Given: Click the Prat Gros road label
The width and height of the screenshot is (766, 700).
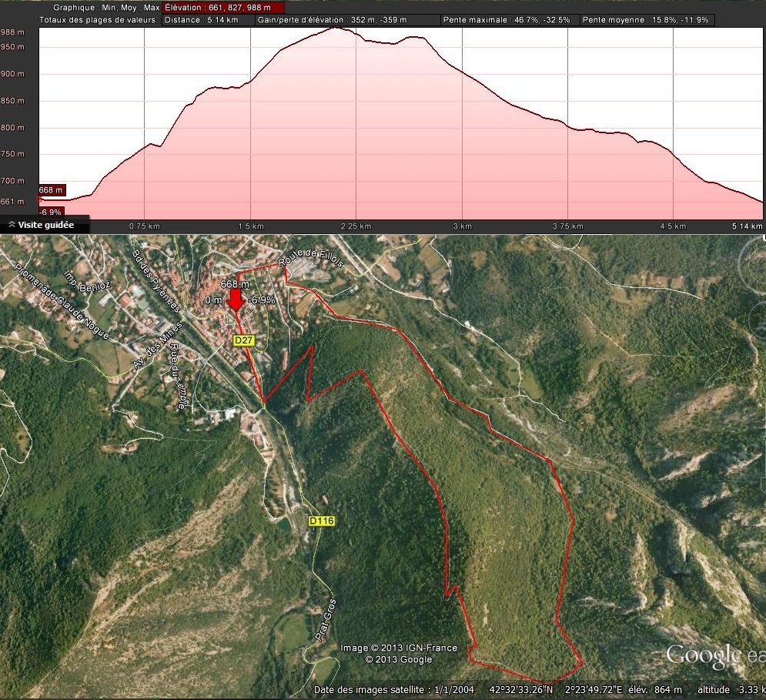Looking at the screenshot, I should tap(326, 619).
